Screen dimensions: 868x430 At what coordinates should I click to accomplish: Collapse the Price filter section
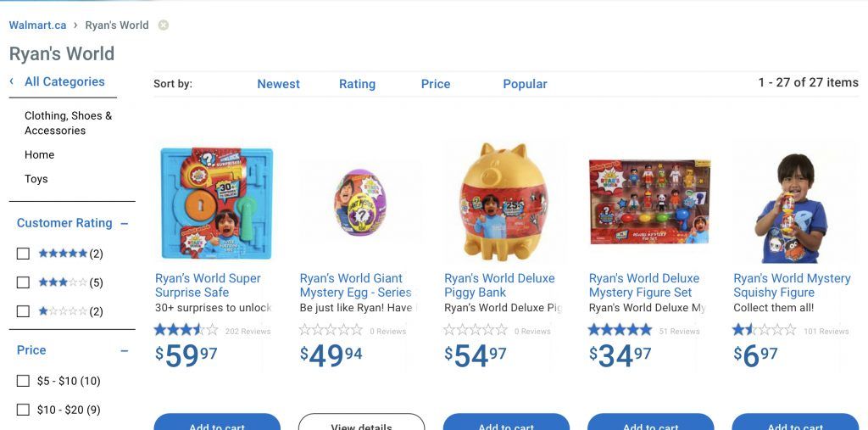(125, 350)
